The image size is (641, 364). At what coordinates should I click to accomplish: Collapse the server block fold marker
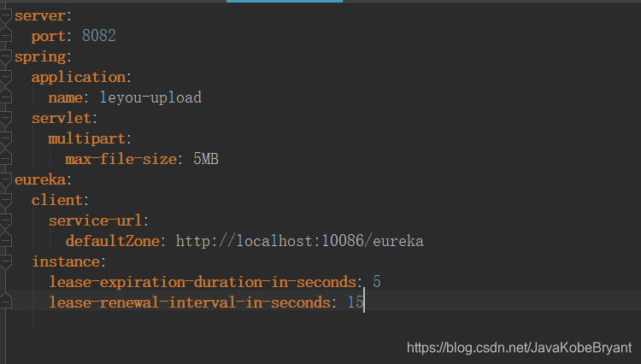[5, 16]
